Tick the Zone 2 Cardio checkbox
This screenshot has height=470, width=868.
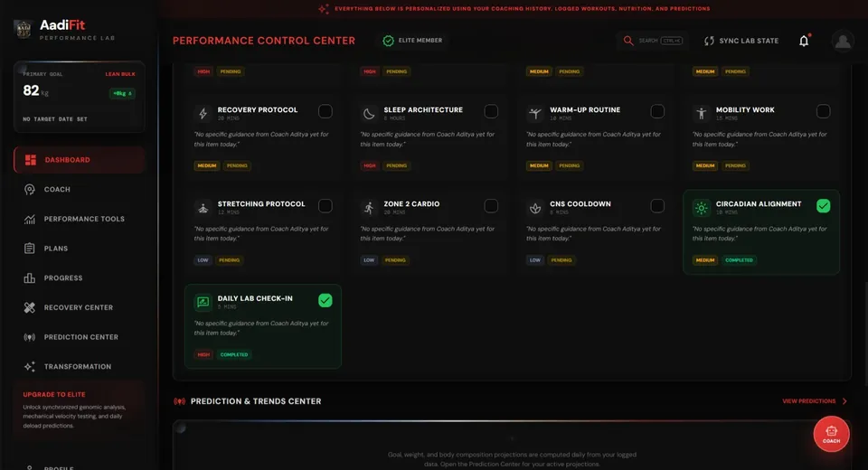point(491,206)
